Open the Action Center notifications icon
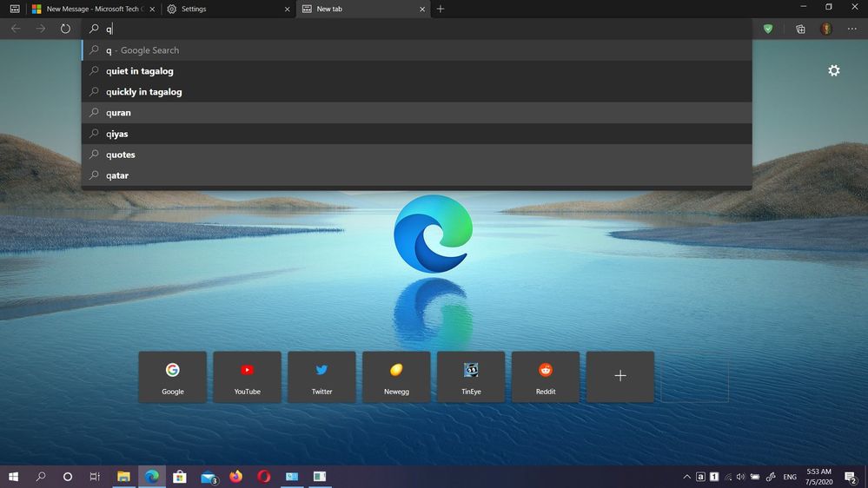 click(x=851, y=477)
